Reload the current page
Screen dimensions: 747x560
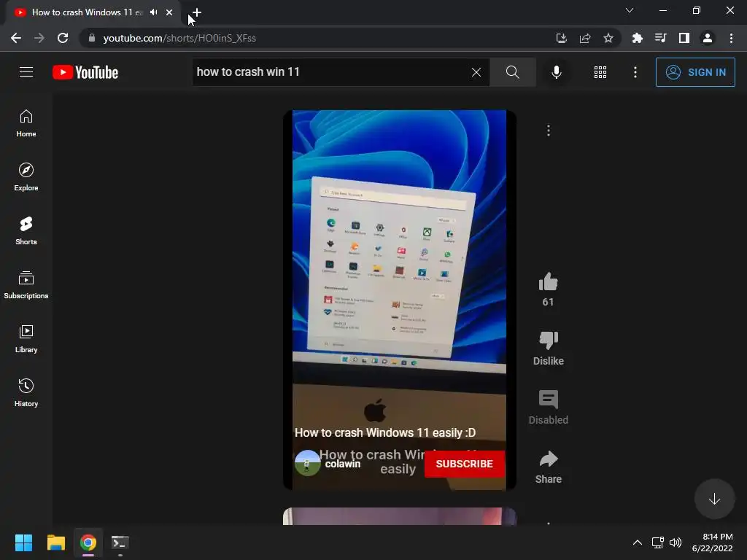[x=63, y=38]
